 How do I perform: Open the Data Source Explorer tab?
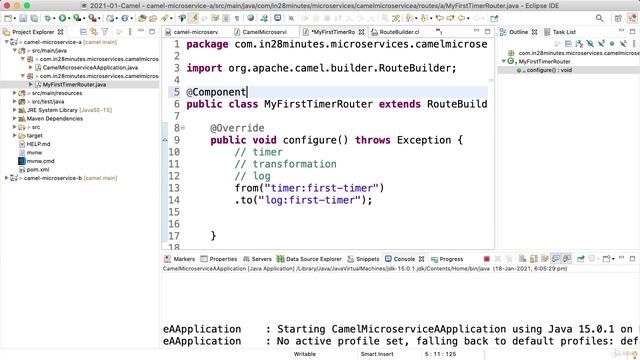point(309,259)
